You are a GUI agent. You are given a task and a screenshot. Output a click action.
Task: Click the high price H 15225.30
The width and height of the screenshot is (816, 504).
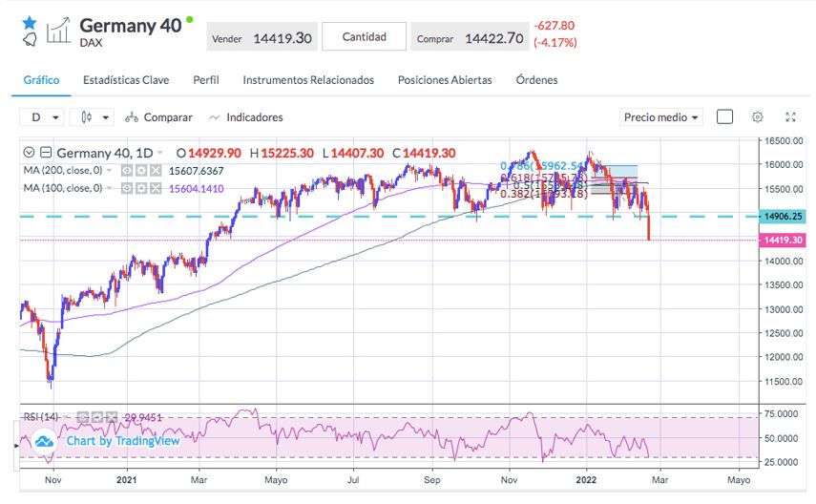(282, 153)
